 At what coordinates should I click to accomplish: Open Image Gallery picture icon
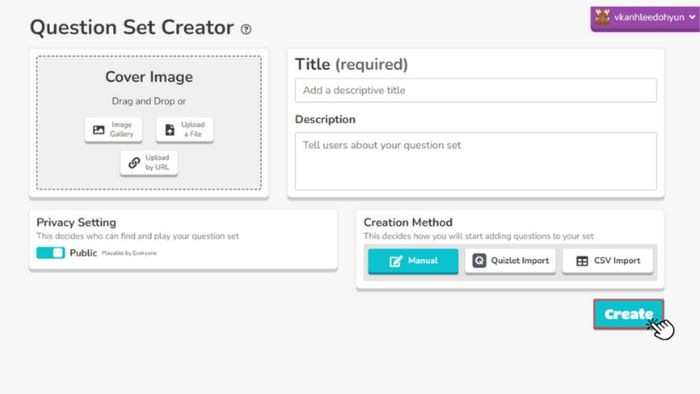[99, 130]
